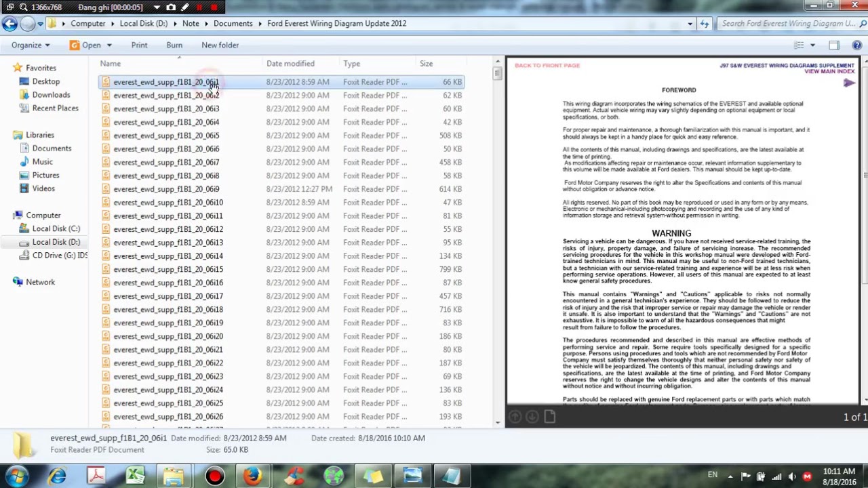Create a New folder
The height and width of the screenshot is (488, 868).
click(220, 45)
